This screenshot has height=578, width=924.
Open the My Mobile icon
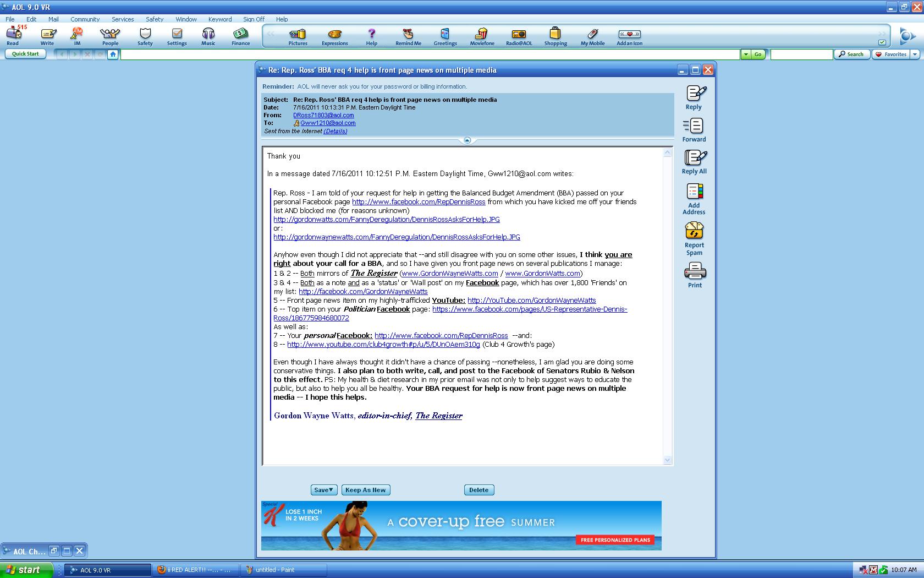coord(592,36)
